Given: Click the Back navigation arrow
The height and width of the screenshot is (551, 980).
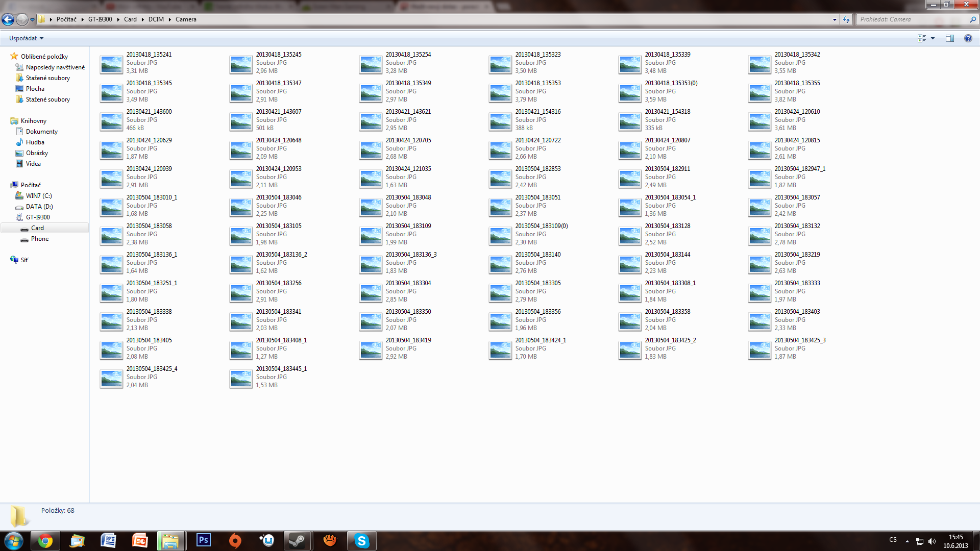Looking at the screenshot, I should click(x=8, y=19).
